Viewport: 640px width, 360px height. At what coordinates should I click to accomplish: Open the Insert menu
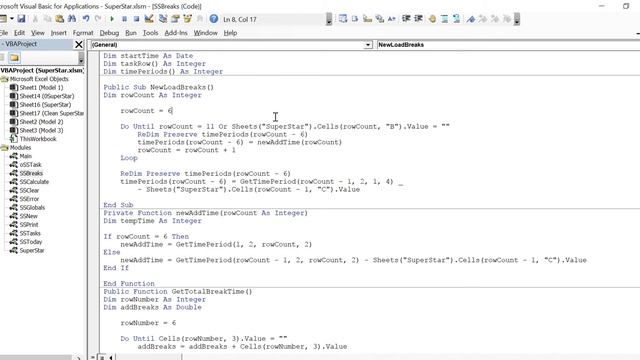tap(58, 33)
